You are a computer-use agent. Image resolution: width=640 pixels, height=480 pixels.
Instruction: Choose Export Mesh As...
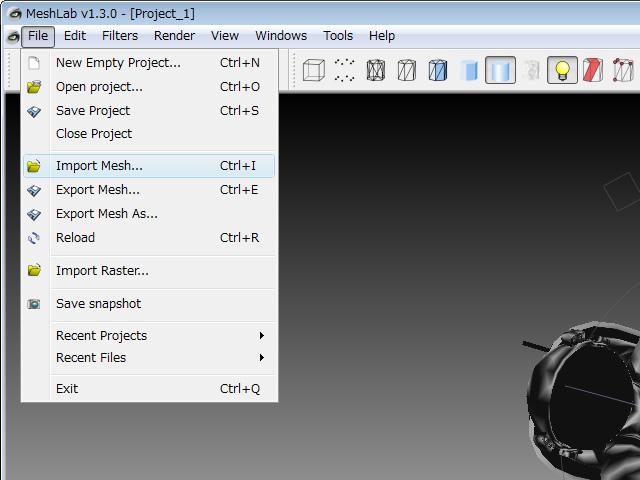(x=149, y=214)
